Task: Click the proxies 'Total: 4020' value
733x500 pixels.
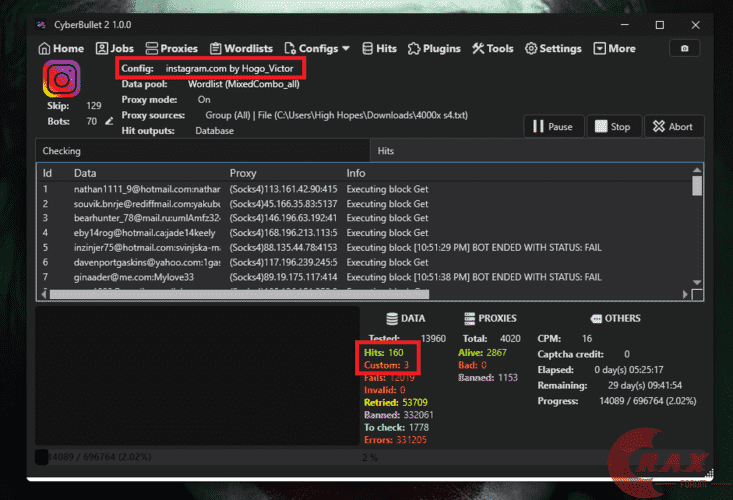Action: [510, 339]
